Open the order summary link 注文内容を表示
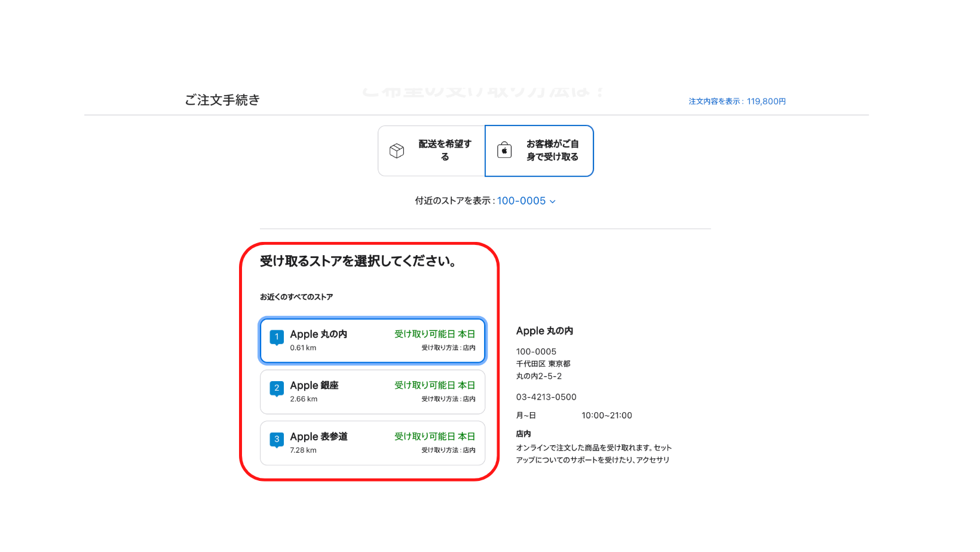Viewport: 980px width, 552px height. [x=737, y=102]
